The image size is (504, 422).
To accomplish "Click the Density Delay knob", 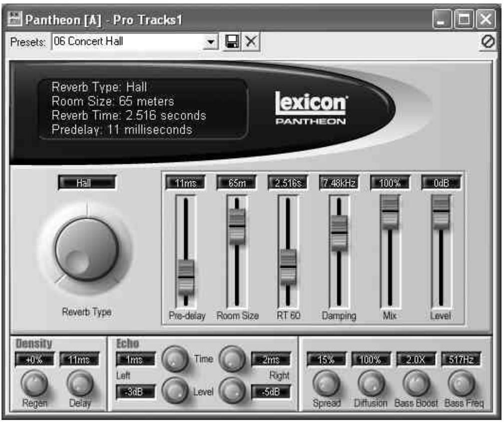I will [80, 383].
